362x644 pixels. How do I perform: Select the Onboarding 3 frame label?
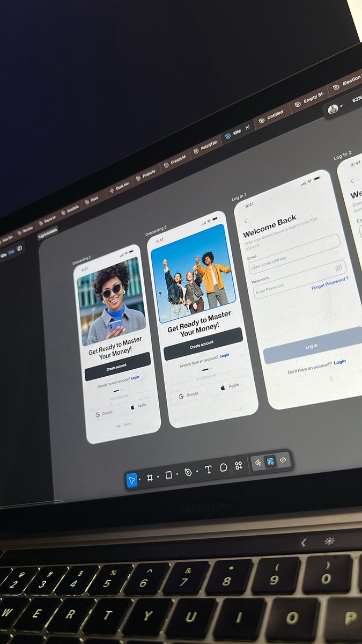click(156, 231)
